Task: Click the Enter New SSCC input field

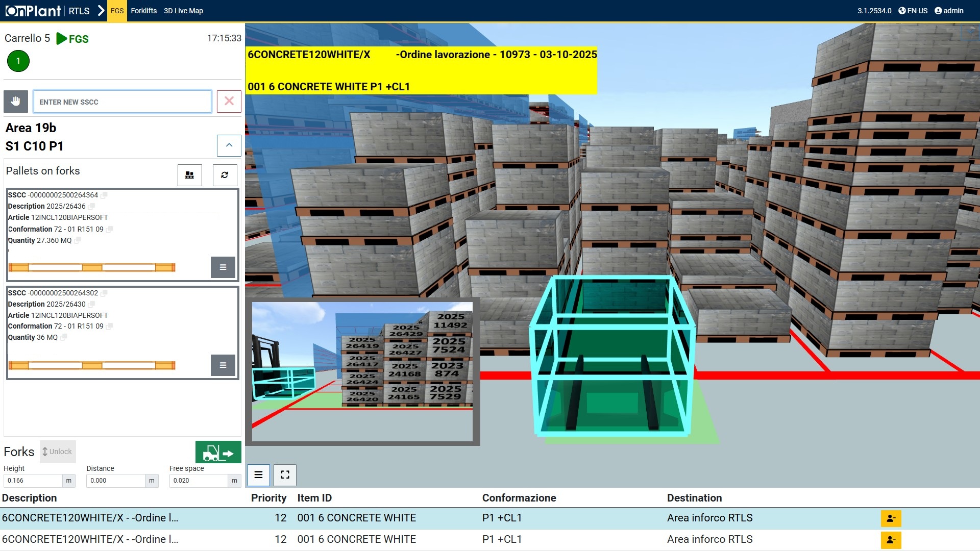Action: 122,102
